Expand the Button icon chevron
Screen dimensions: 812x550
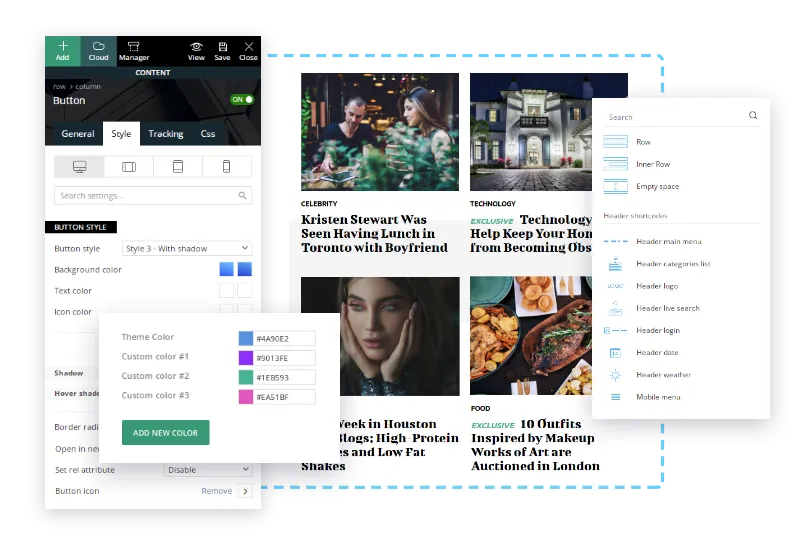(245, 491)
